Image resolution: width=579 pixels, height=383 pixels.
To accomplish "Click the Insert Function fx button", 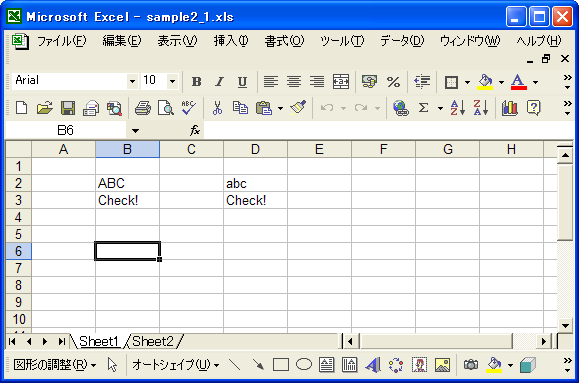I will [195, 130].
